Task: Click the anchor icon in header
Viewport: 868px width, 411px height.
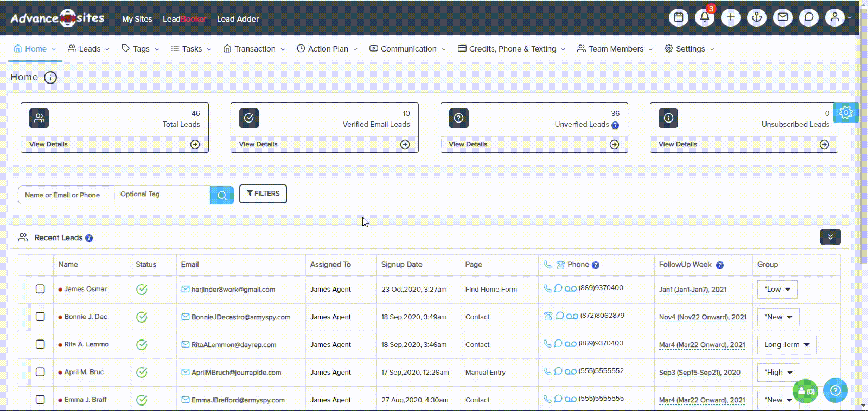Action: [756, 17]
